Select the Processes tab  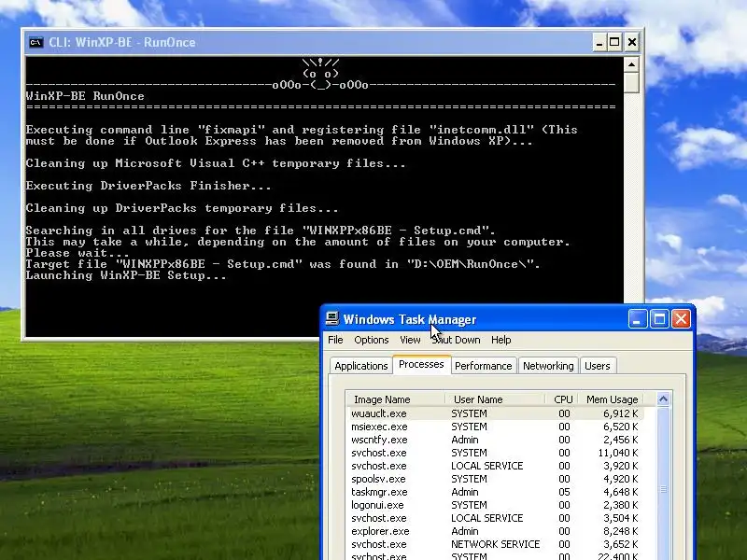(x=421, y=364)
